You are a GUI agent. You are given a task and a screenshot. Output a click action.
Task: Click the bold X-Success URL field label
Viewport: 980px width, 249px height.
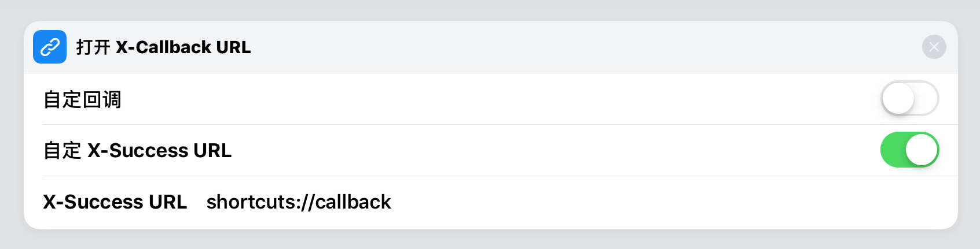point(115,202)
